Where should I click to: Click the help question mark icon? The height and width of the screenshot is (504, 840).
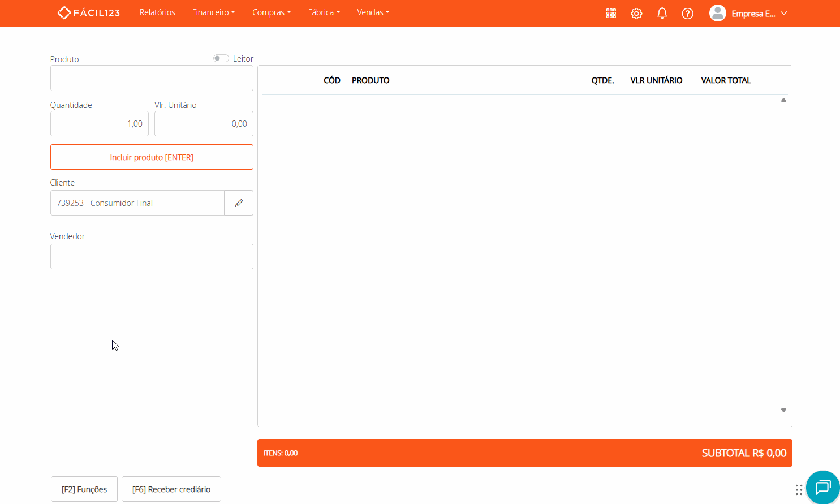click(687, 14)
